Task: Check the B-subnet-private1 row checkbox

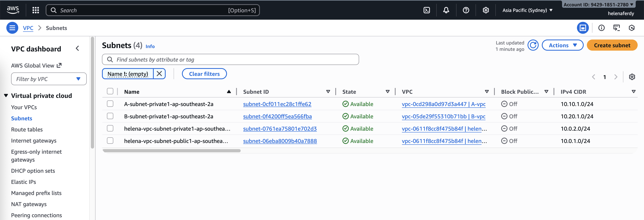Action: click(x=110, y=116)
